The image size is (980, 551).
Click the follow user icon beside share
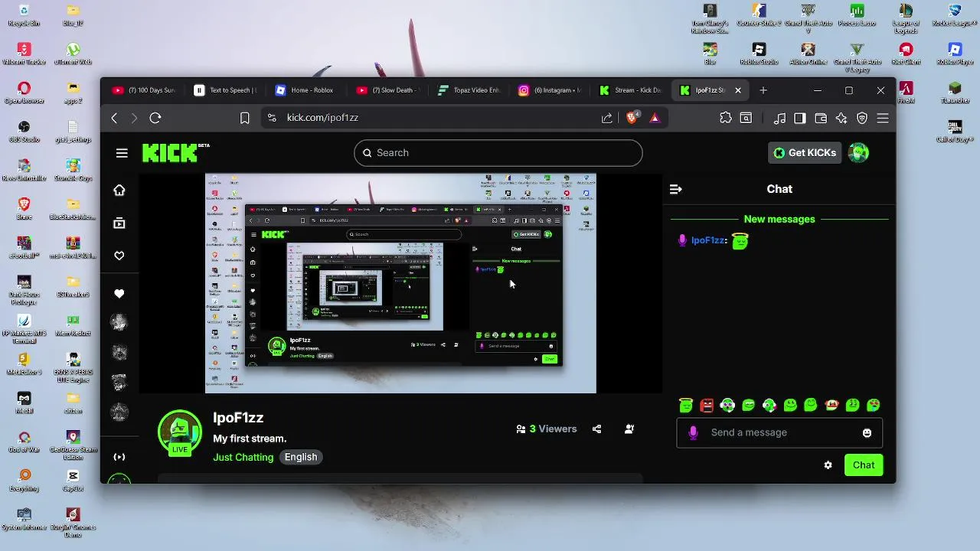click(629, 429)
